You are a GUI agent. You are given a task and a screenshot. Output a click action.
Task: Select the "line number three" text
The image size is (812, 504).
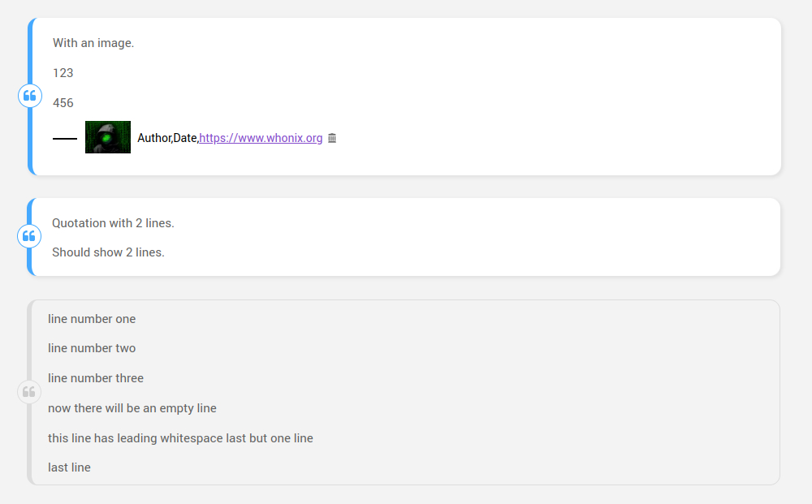(96, 378)
